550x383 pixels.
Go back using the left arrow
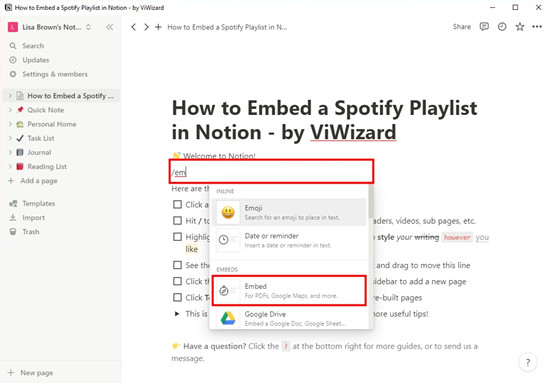click(x=133, y=27)
